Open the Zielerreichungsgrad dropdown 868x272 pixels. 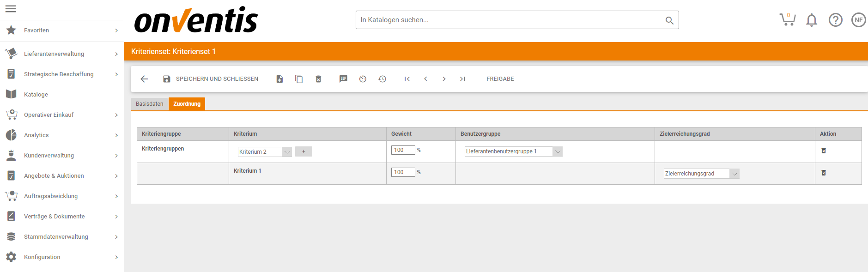click(x=701, y=174)
